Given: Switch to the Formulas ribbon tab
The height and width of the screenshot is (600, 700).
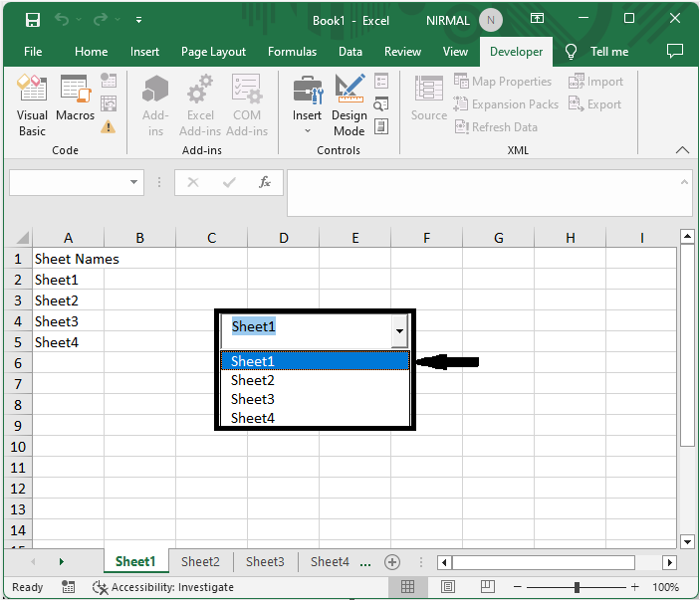Looking at the screenshot, I should (292, 52).
